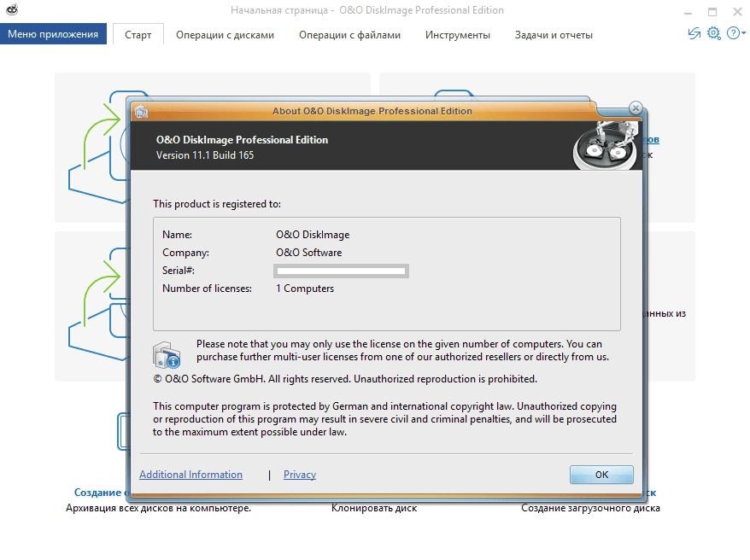The width and height of the screenshot is (750, 560).
Task: Click the Version 11.1 Build 165 text
Action: tap(205, 155)
